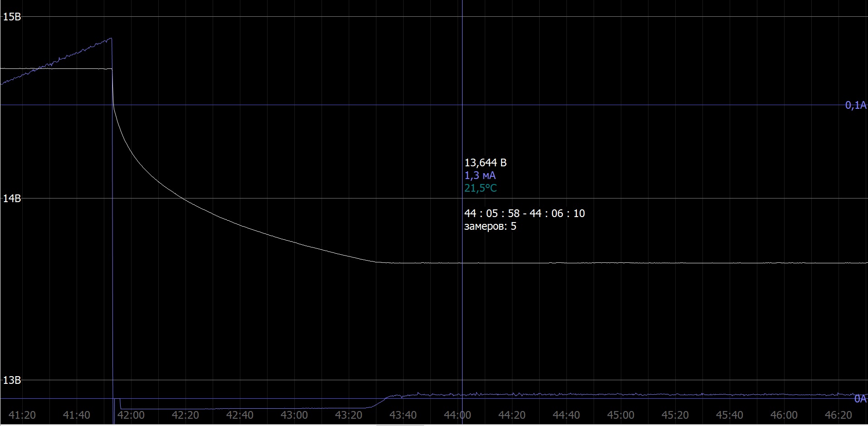Select the 42:00 time axis marker
The width and height of the screenshot is (868, 426).
pos(131,415)
